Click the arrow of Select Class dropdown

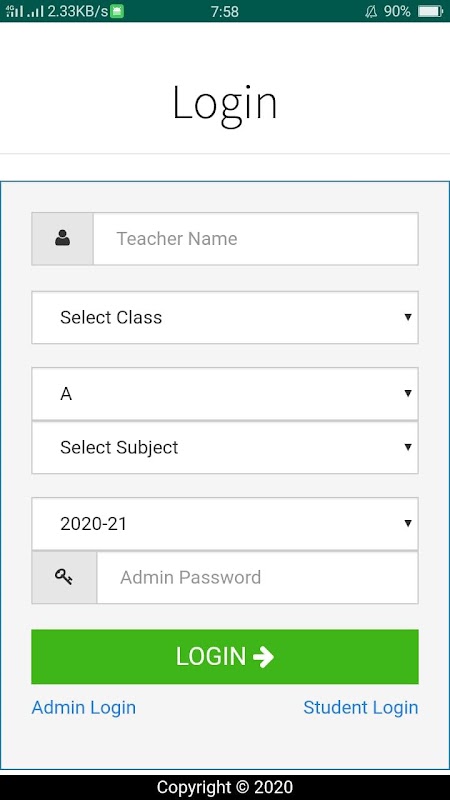tap(408, 317)
